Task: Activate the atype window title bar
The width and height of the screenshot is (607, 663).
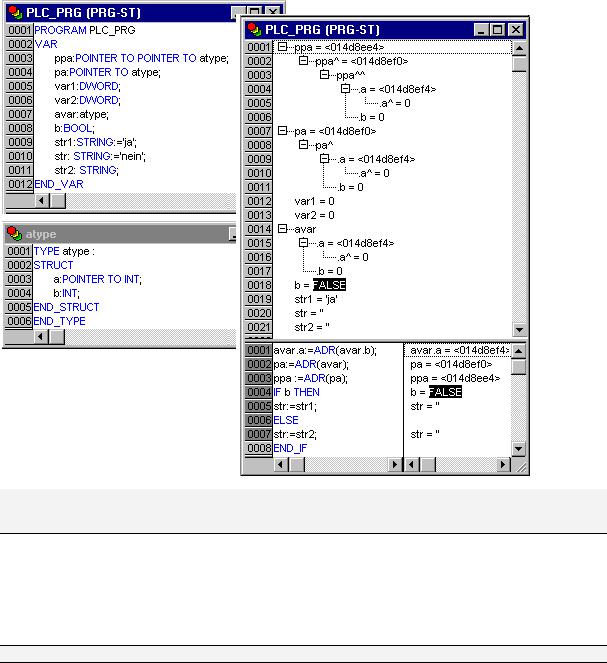Action: click(120, 233)
